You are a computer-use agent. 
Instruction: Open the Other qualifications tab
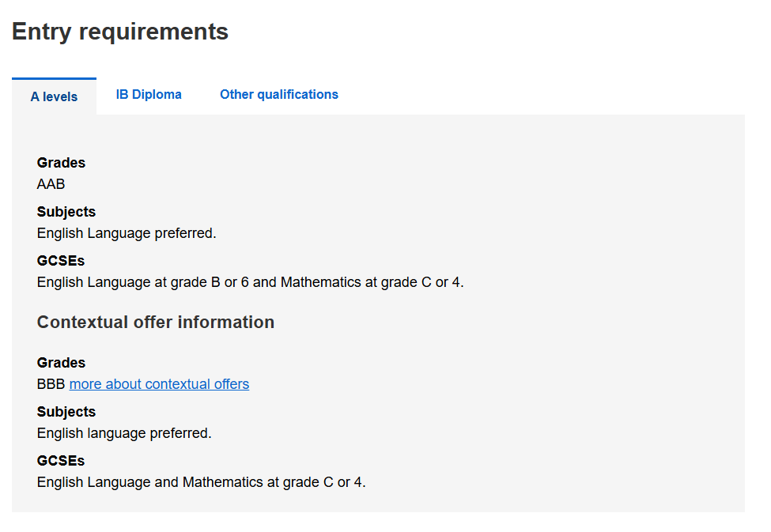[x=279, y=94]
